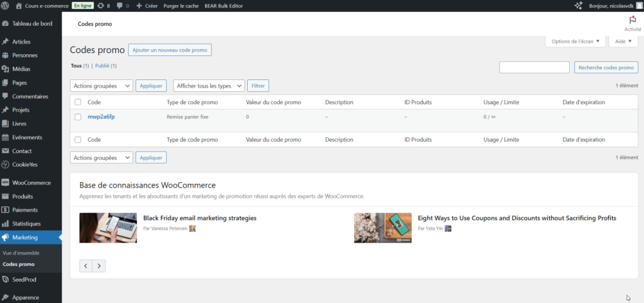Click the Remise panier fixe cell
The width and height of the screenshot is (644, 303).
[187, 117]
